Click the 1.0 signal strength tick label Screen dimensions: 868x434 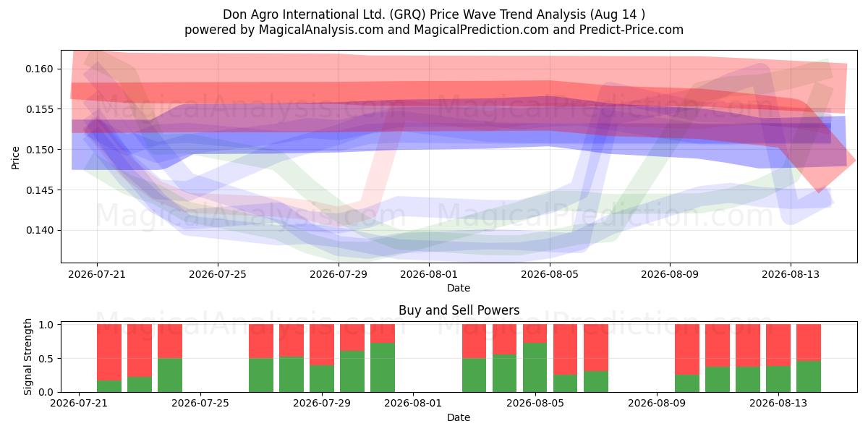(x=48, y=325)
